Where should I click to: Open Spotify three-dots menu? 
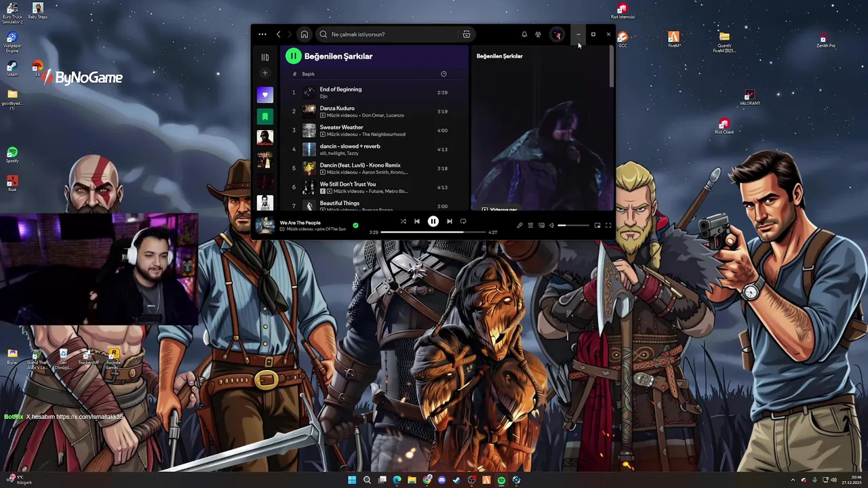(262, 35)
